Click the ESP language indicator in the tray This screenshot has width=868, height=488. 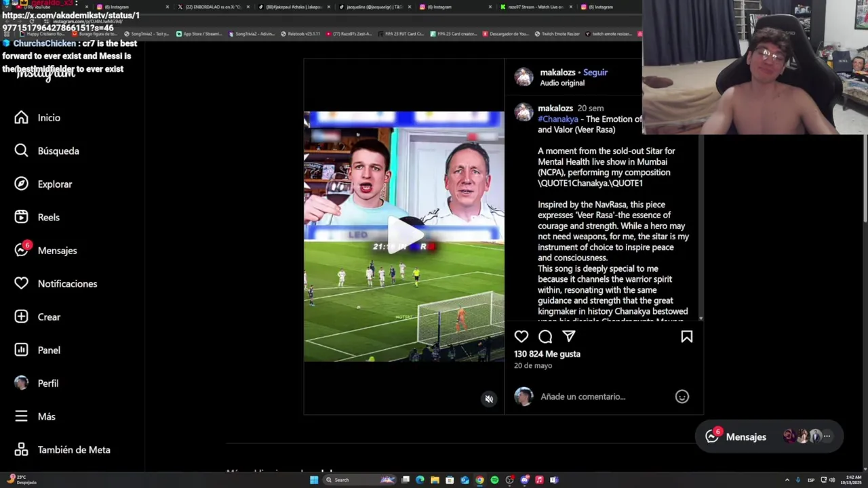click(x=811, y=480)
